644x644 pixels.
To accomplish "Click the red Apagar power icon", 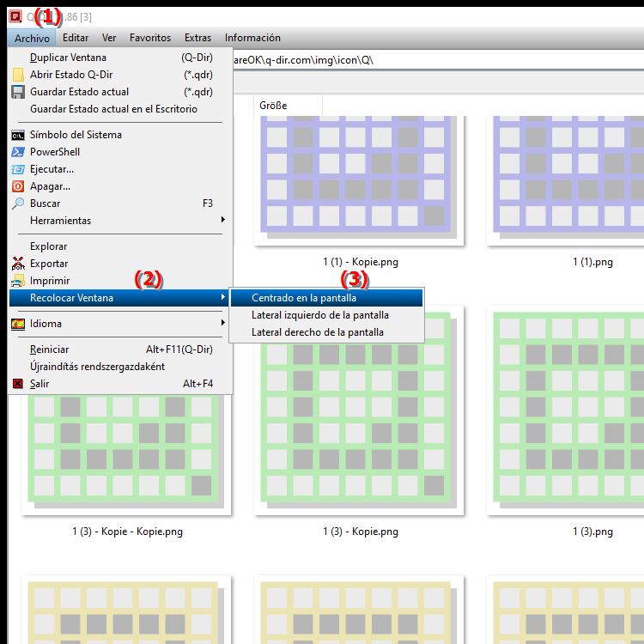I will [18, 186].
